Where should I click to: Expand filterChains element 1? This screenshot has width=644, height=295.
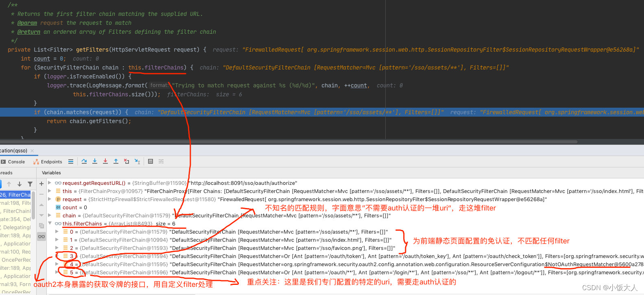click(x=57, y=240)
